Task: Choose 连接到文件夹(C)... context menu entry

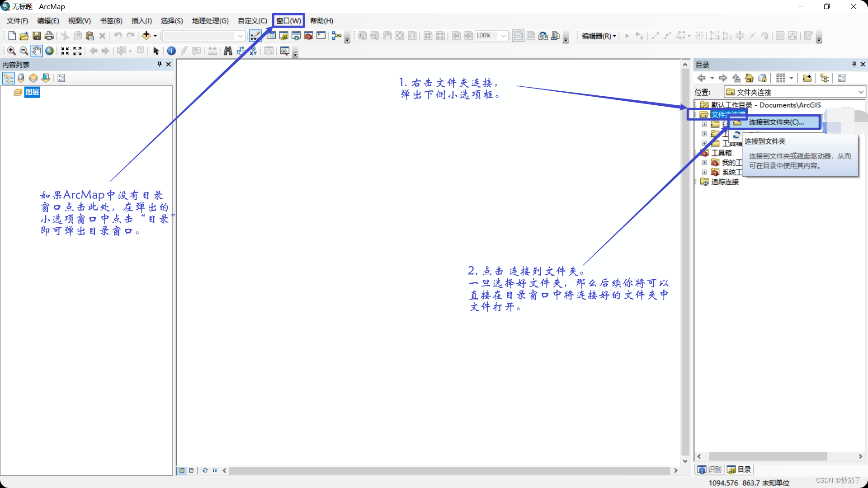Action: click(x=776, y=122)
